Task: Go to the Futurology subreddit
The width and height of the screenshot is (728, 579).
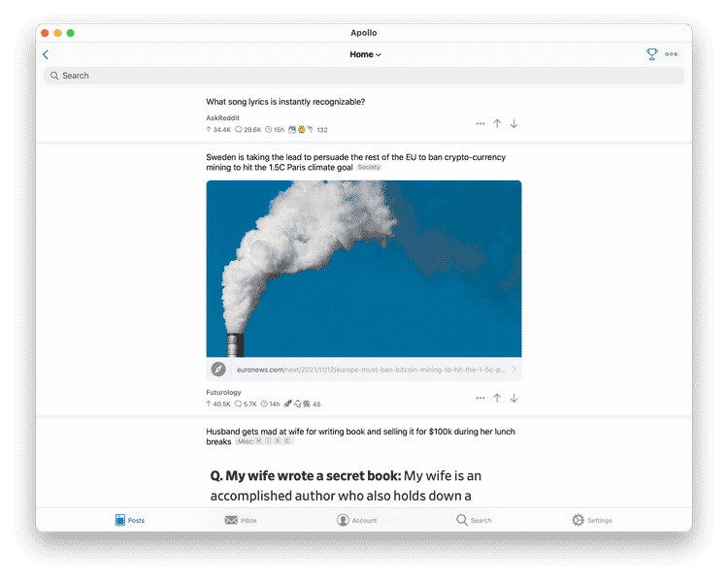Action: point(223,393)
